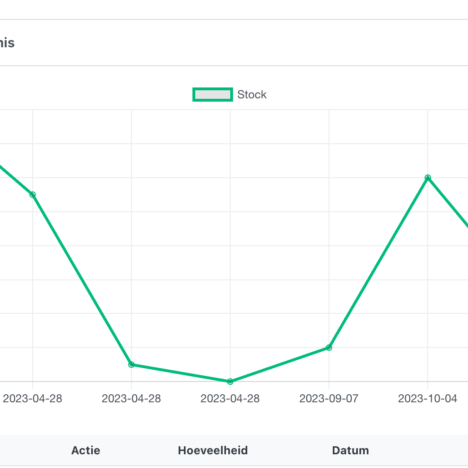Sort by the Actie column header
Screen dimensions: 468x468
(x=86, y=450)
